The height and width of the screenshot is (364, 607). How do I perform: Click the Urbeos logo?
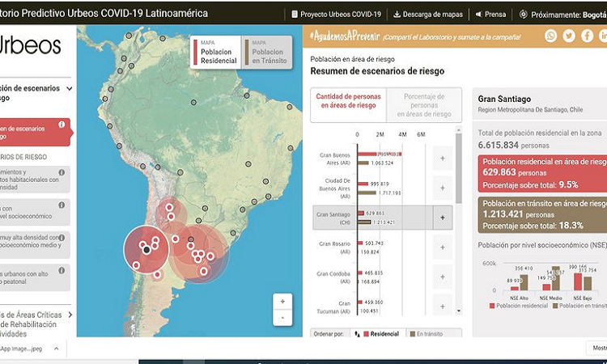tap(30, 45)
